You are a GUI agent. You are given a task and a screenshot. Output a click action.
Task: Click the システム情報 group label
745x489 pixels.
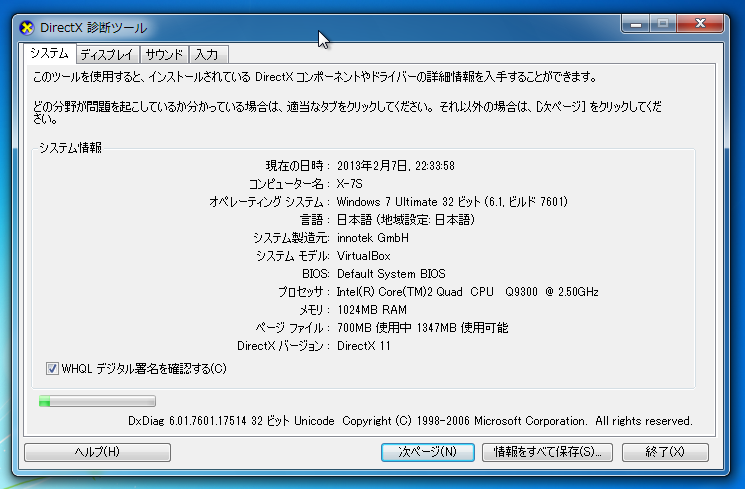[x=70, y=148]
